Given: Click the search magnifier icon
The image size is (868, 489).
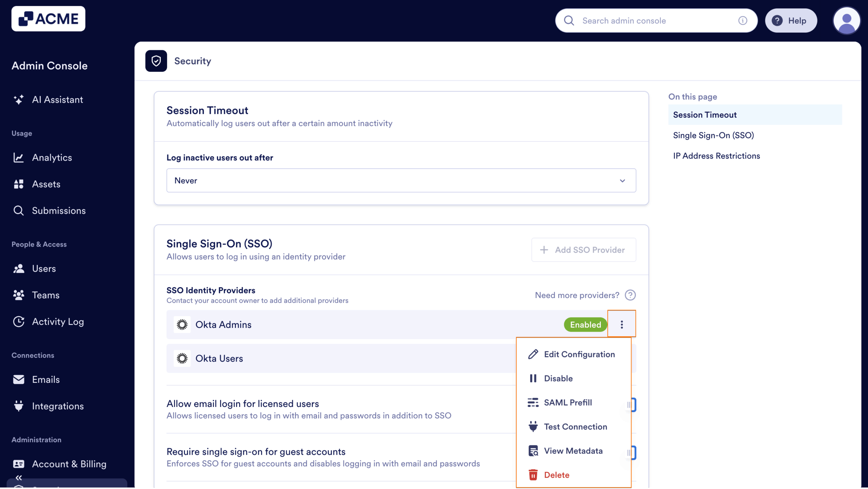Looking at the screenshot, I should pos(569,21).
